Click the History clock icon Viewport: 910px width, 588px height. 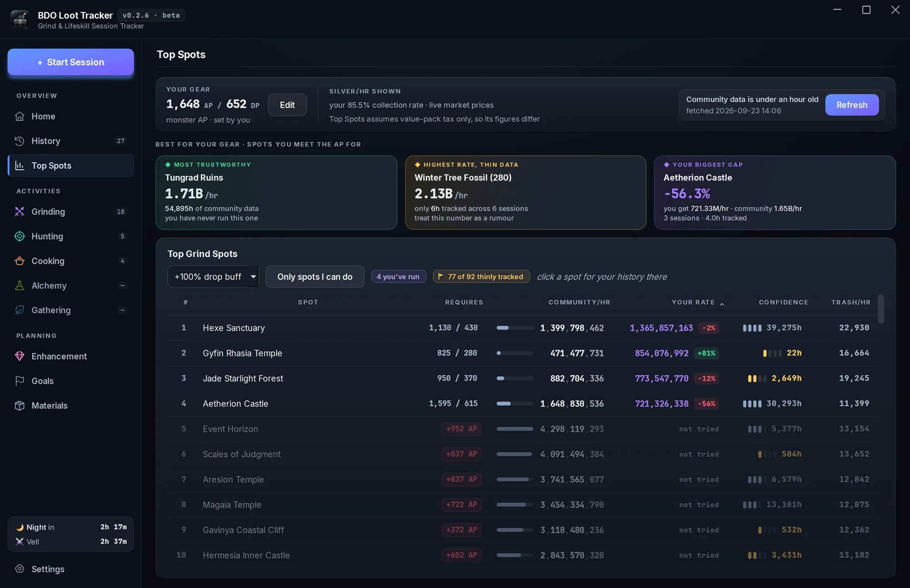click(x=20, y=141)
